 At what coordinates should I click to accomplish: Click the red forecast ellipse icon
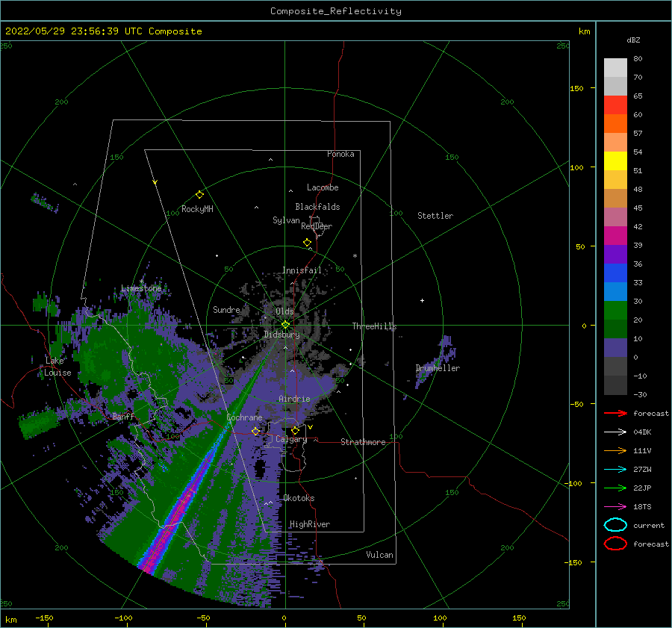click(615, 544)
